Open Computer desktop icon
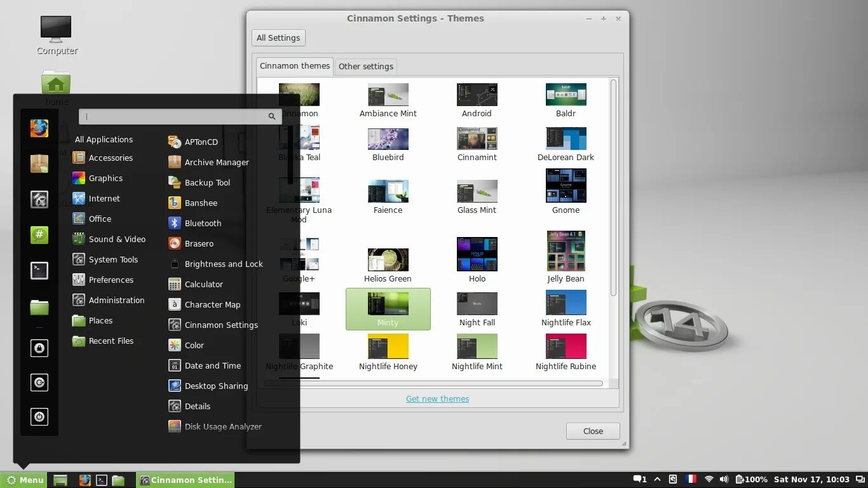The height and width of the screenshot is (488, 868). (57, 36)
